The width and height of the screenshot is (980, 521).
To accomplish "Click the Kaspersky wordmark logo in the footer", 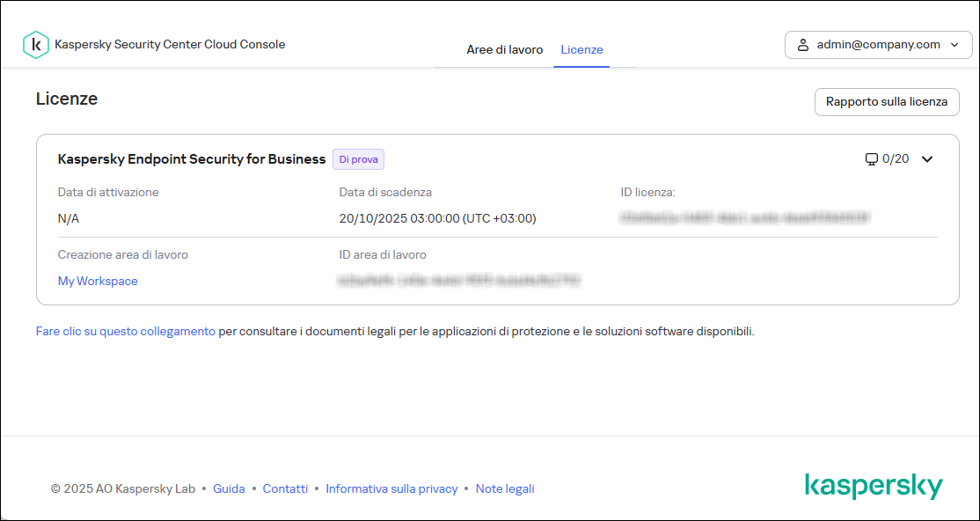I will [x=874, y=485].
